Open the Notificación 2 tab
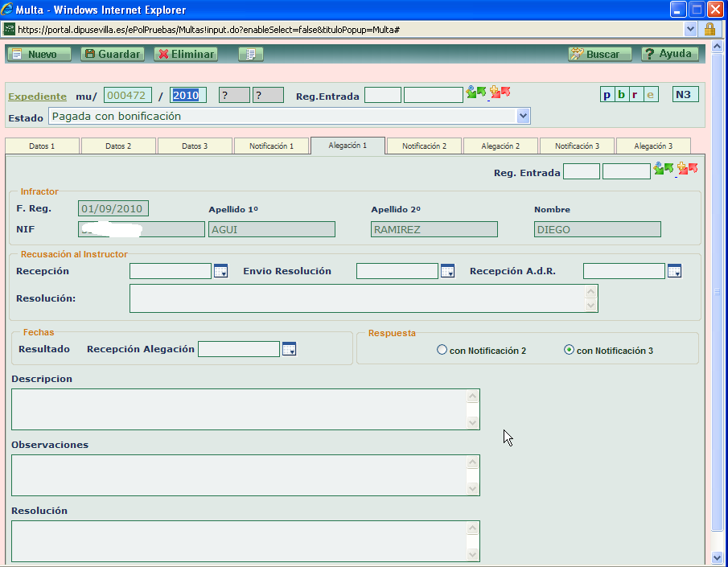728x567 pixels. tap(424, 146)
